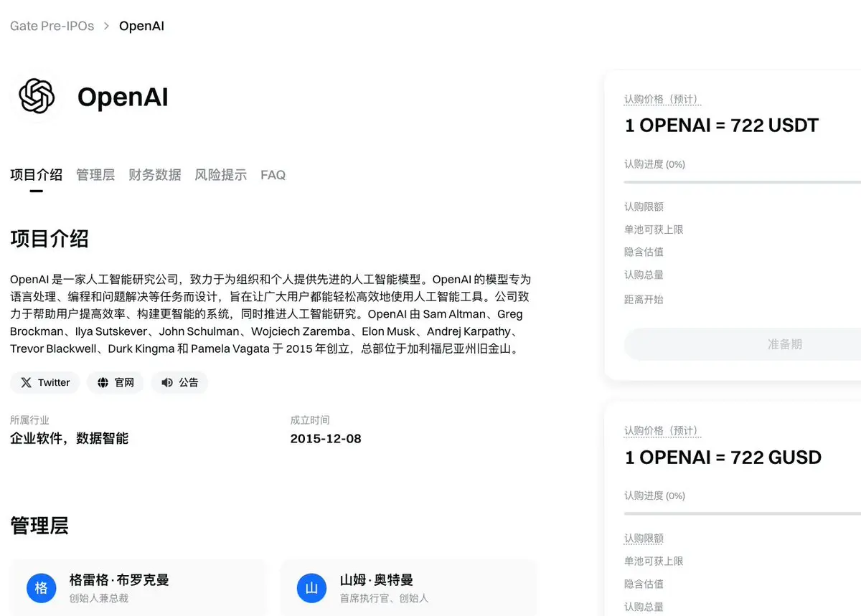
Task: Click the 项目介绍 section heading
Action: (x=50, y=239)
